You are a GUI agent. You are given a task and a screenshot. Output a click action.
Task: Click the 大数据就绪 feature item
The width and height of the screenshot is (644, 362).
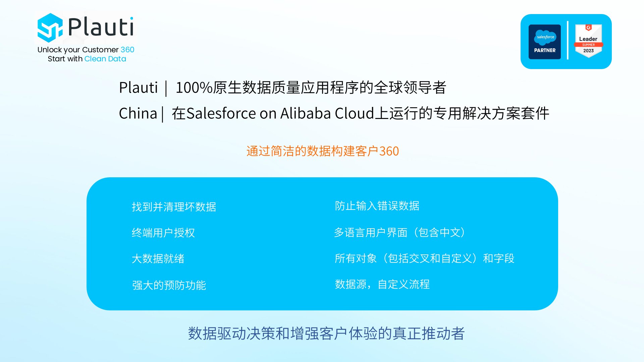click(x=158, y=259)
